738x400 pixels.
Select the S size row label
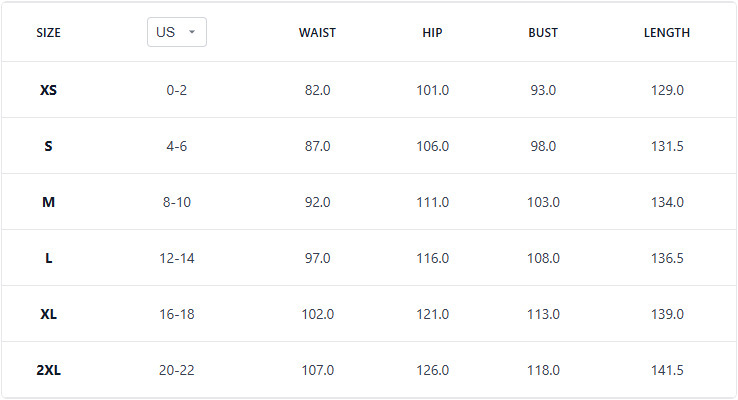click(48, 146)
